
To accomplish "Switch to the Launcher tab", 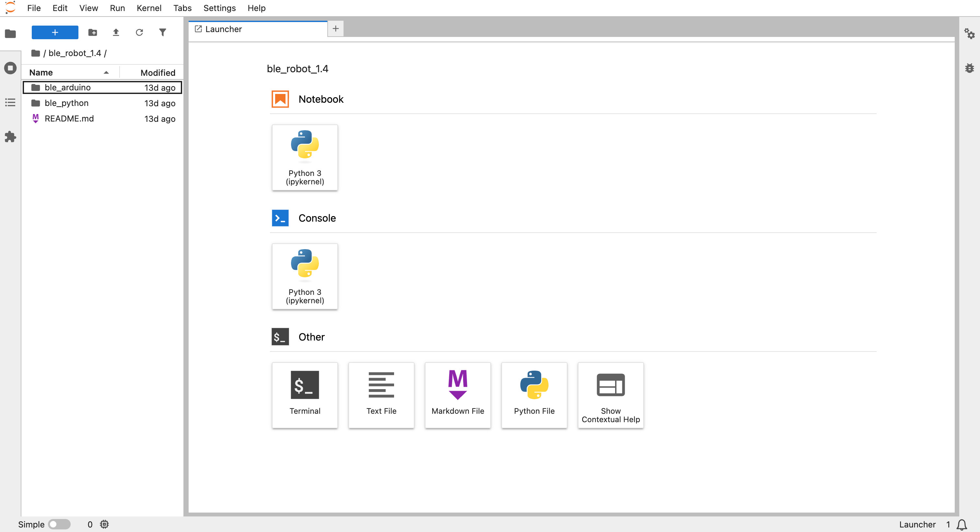I will pyautogui.click(x=223, y=29).
